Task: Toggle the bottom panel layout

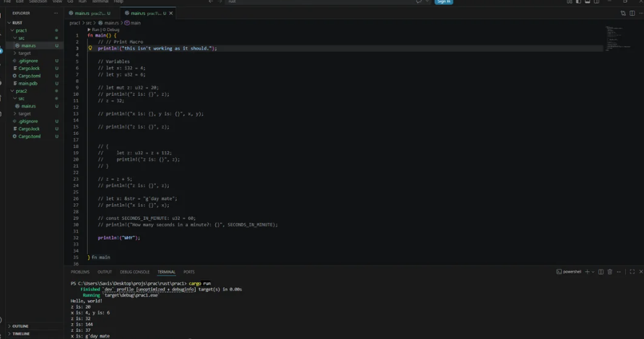Action: pyautogui.click(x=587, y=1)
